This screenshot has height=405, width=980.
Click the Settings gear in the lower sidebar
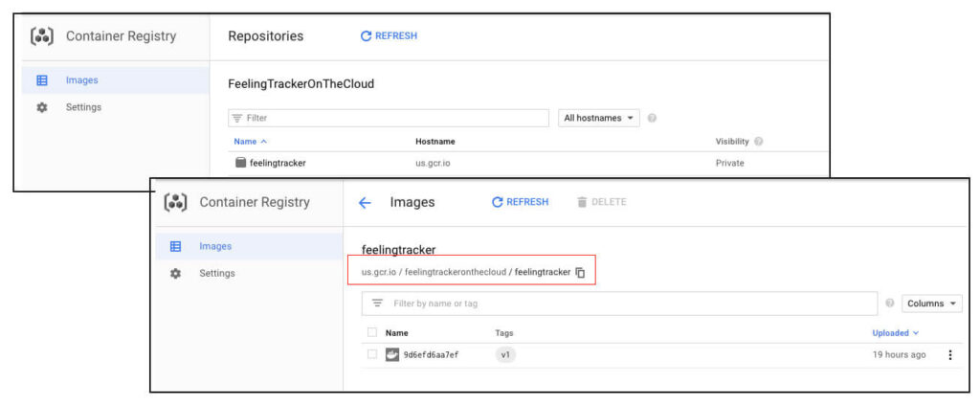click(x=176, y=273)
